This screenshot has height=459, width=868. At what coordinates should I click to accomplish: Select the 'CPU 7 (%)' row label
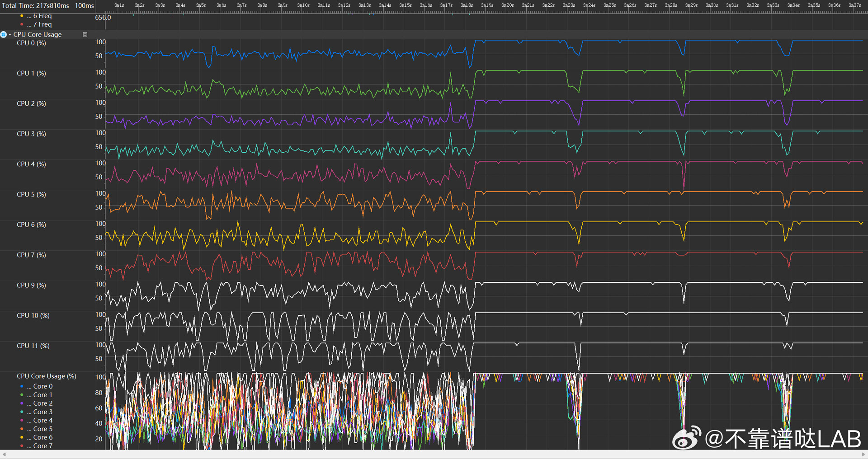coord(31,255)
